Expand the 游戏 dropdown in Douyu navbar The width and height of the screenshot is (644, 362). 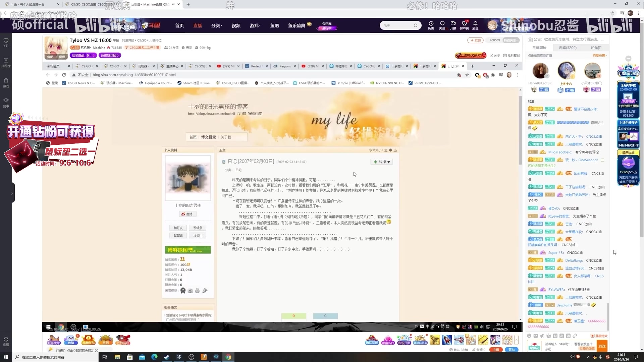[255, 25]
